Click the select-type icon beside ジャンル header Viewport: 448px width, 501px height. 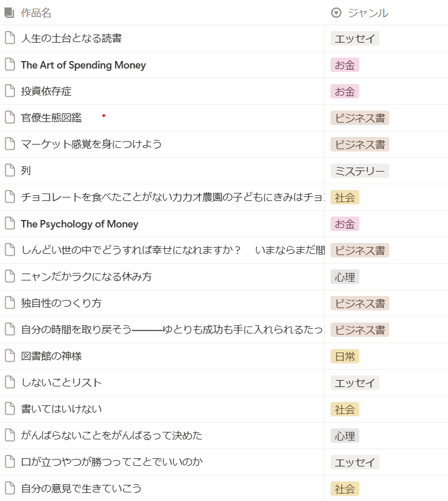tap(337, 13)
